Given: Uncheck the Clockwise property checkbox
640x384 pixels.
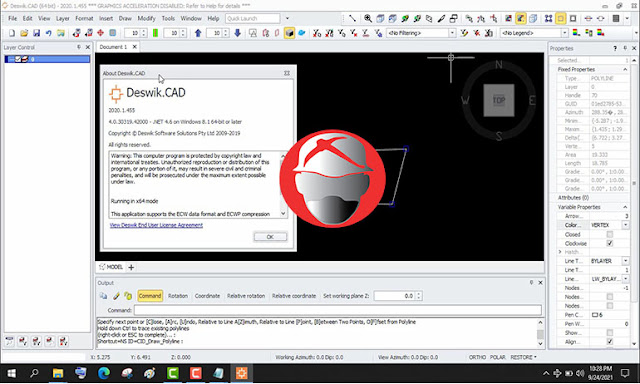Looking at the screenshot, I should (x=610, y=243).
